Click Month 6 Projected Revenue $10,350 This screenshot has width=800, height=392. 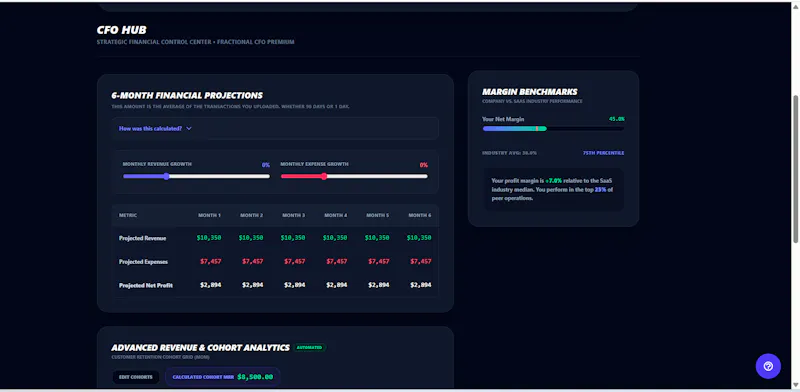coord(419,238)
